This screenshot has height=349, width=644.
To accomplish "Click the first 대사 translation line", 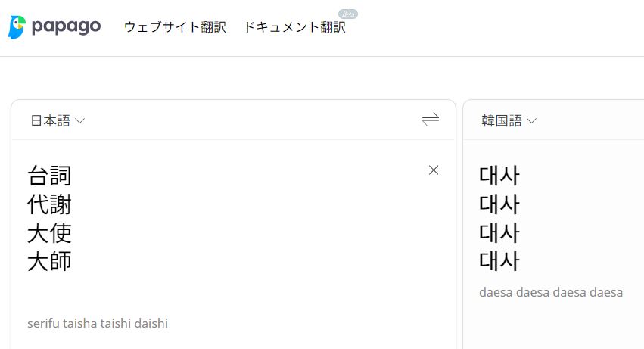I will click(x=499, y=176).
